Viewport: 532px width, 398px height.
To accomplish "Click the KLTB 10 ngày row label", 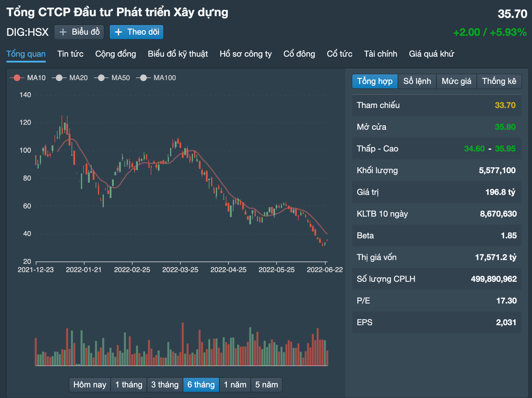I will point(382,214).
